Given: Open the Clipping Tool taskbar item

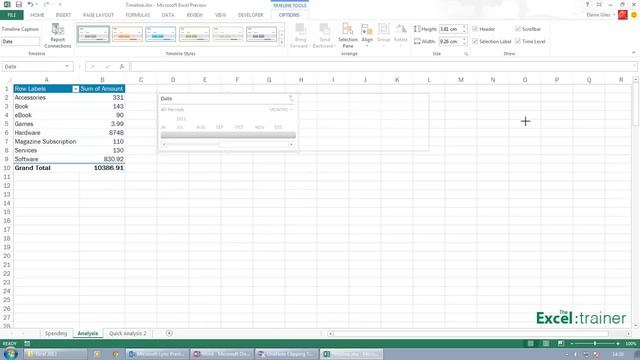Looking at the screenshot, I should [287, 354].
